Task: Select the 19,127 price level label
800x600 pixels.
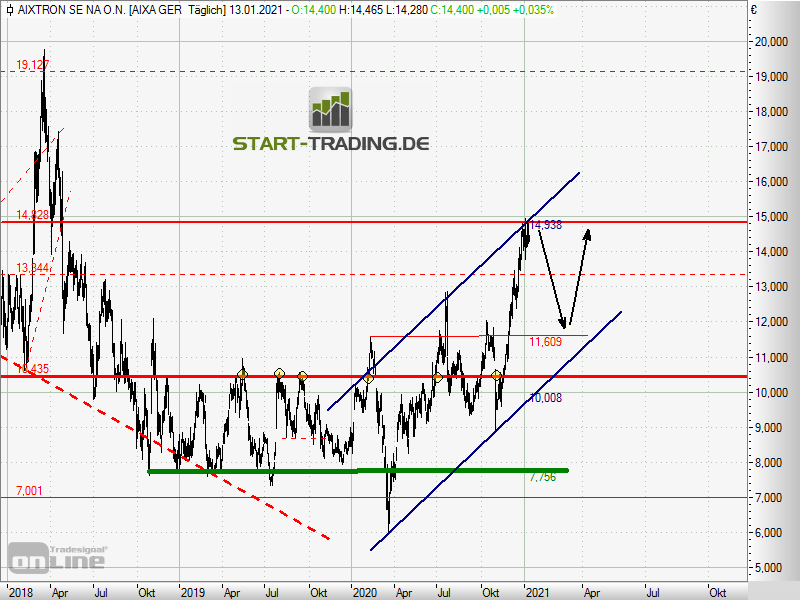Action: 32,65
